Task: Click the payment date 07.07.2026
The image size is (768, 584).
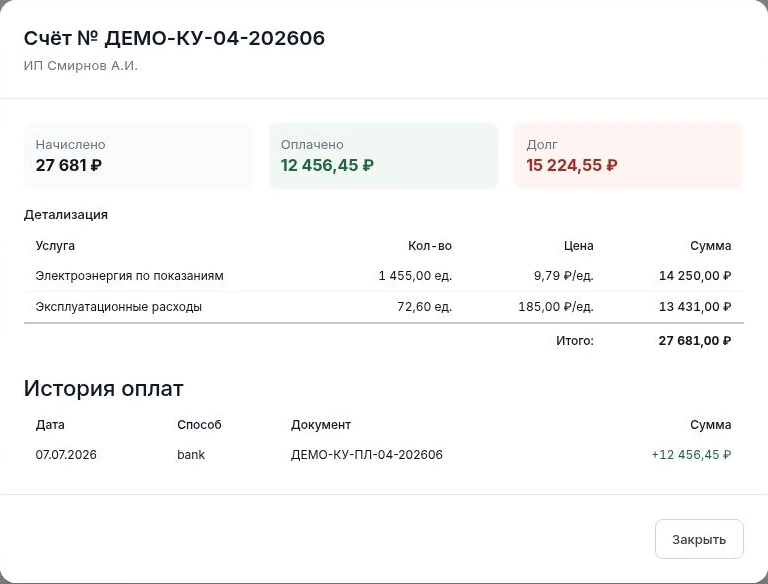Action: pos(66,455)
